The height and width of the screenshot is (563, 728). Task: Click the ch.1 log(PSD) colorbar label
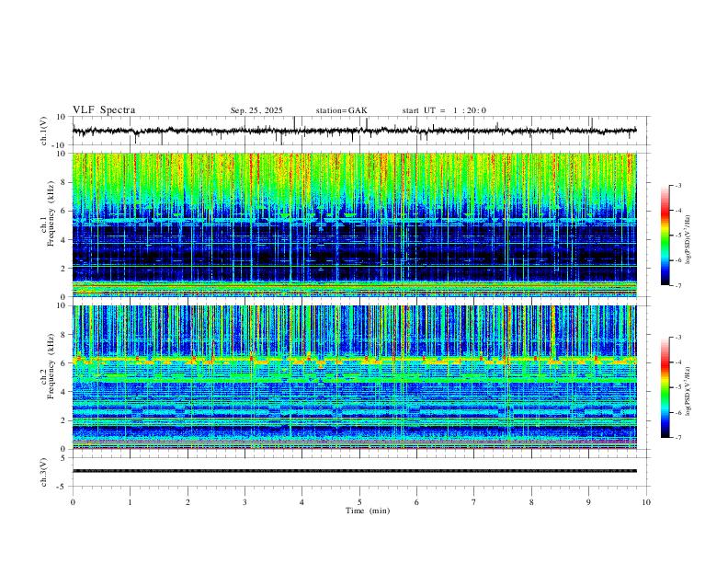click(x=688, y=239)
